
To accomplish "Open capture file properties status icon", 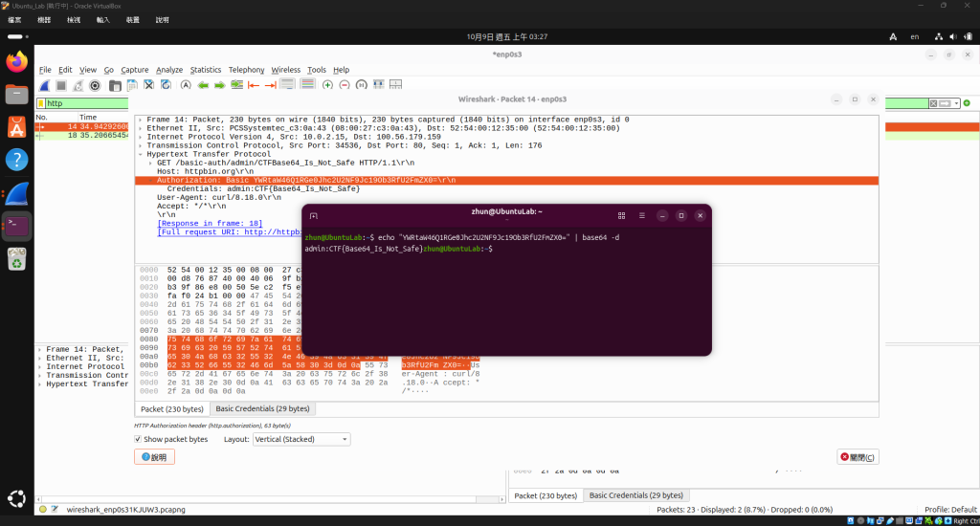I will click(55, 510).
